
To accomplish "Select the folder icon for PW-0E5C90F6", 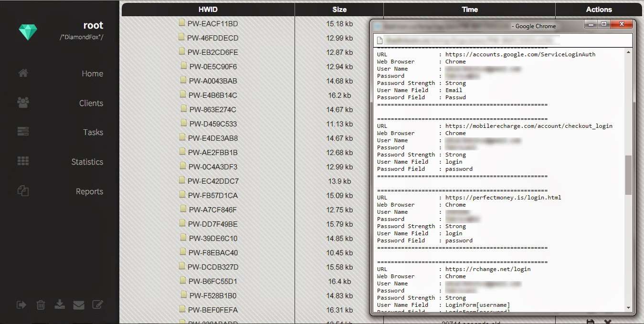I will tap(183, 66).
